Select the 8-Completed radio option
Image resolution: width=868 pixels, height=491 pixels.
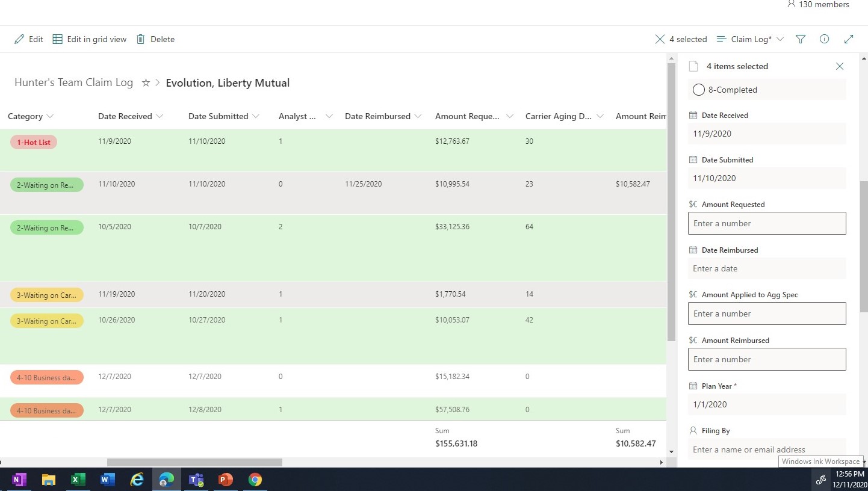(x=698, y=90)
